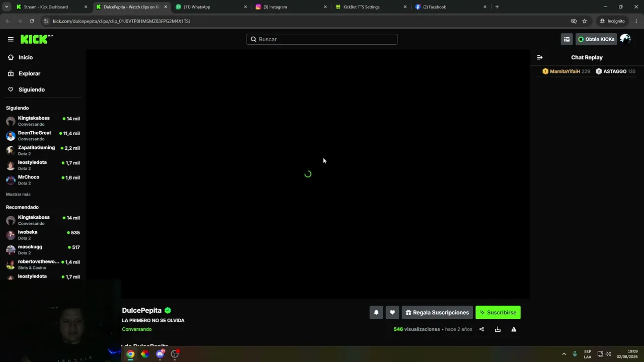Click the address bar URL
The height and width of the screenshot is (362, 644).
[122, 21]
